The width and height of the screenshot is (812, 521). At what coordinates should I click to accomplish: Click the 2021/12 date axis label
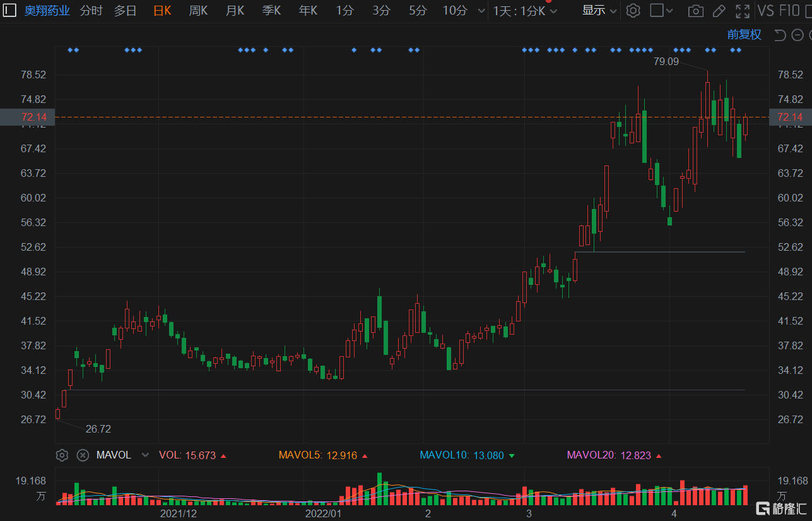coord(179,513)
